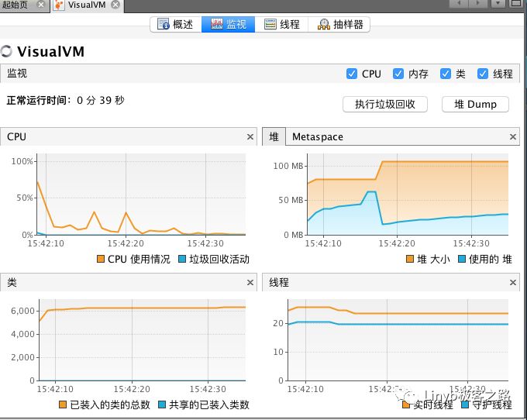Screen dimensions: 527x420
Task: Click the 类 panel title
Action: pos(12,283)
